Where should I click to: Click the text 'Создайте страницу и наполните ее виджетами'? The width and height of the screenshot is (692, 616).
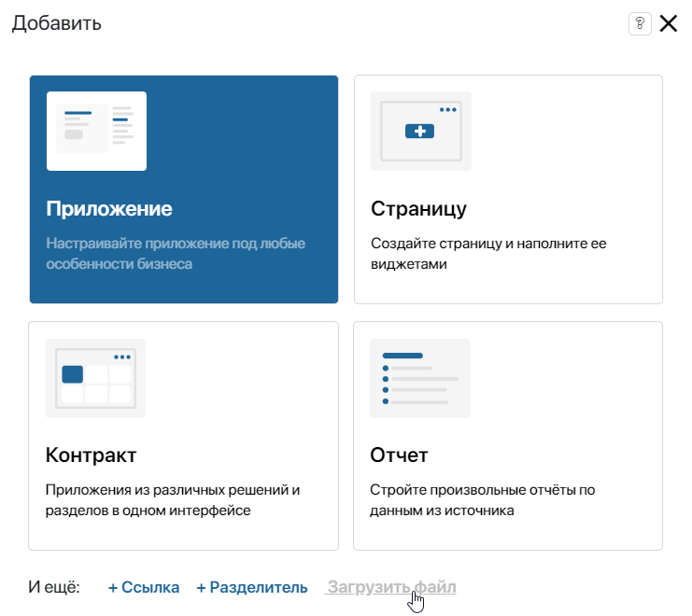[x=488, y=254]
